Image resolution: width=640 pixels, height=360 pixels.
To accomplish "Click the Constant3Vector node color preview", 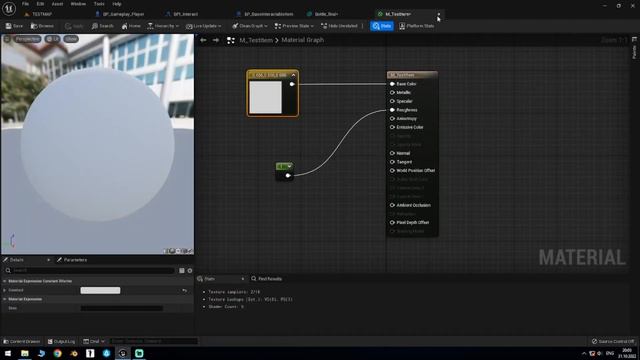I will 265,97.
